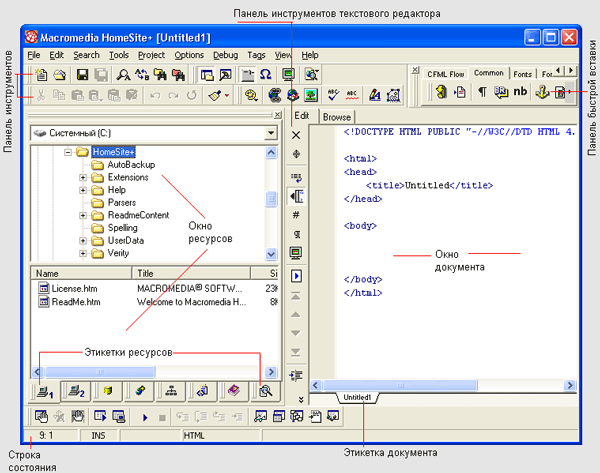Select the Untitled1 document tab
Image resolution: width=600 pixels, height=473 pixels.
(357, 397)
